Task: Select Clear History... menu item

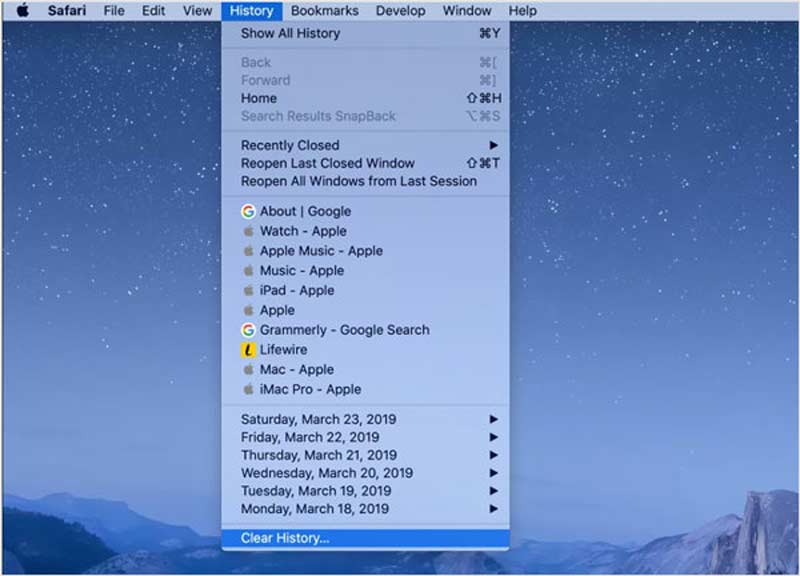Action: (x=365, y=538)
